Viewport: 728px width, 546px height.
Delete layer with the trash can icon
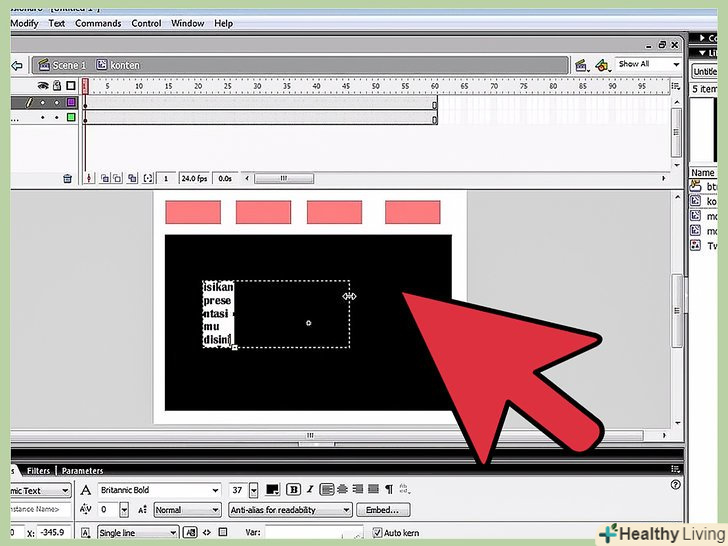coord(67,179)
